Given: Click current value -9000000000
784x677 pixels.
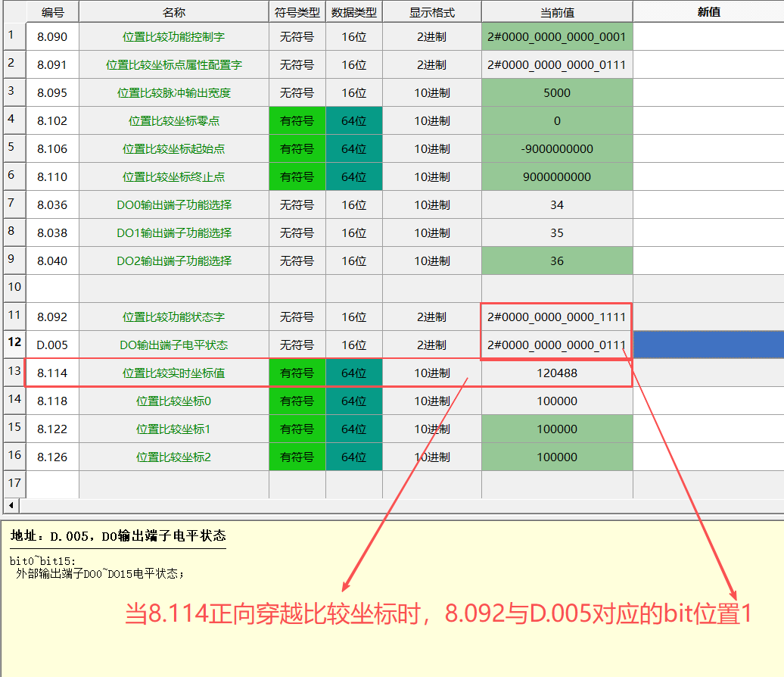Looking at the screenshot, I should [x=557, y=148].
